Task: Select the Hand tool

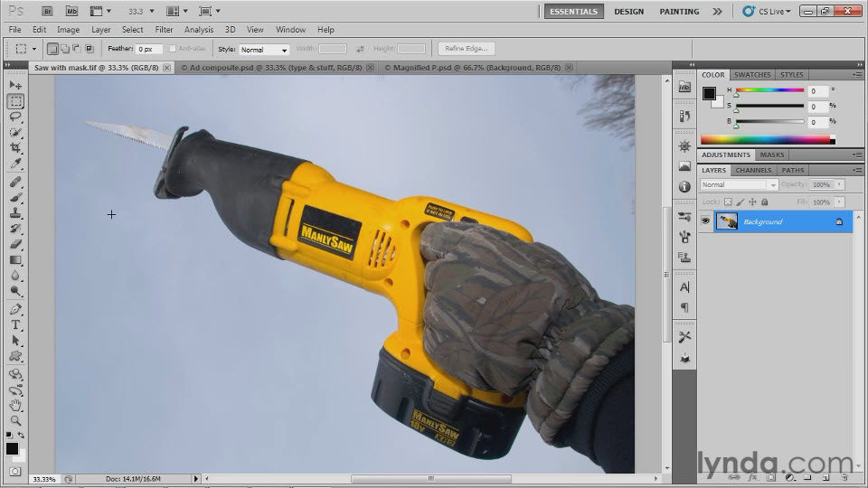Action: 15,405
